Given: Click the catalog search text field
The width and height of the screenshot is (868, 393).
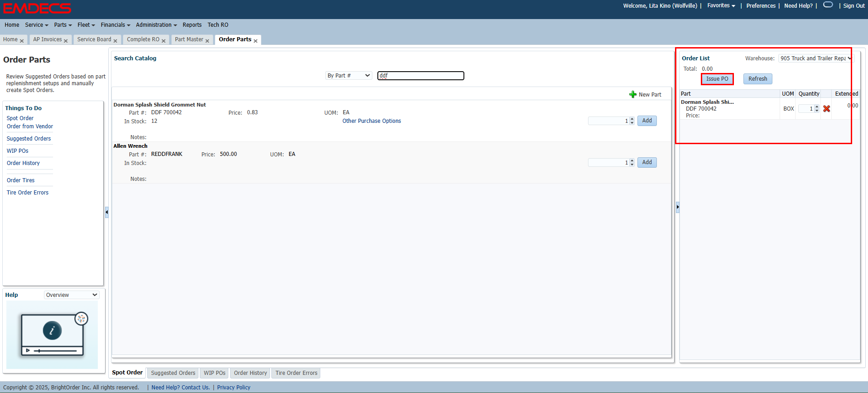Looking at the screenshot, I should pos(420,76).
